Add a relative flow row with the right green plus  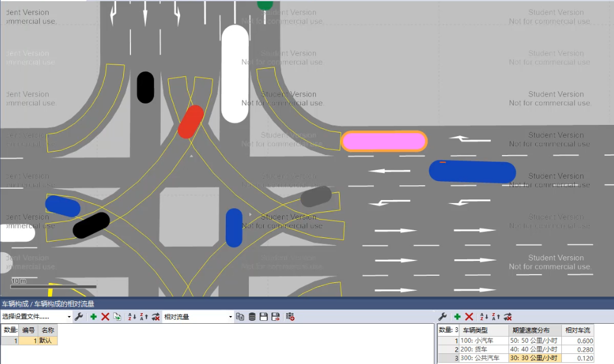click(457, 317)
